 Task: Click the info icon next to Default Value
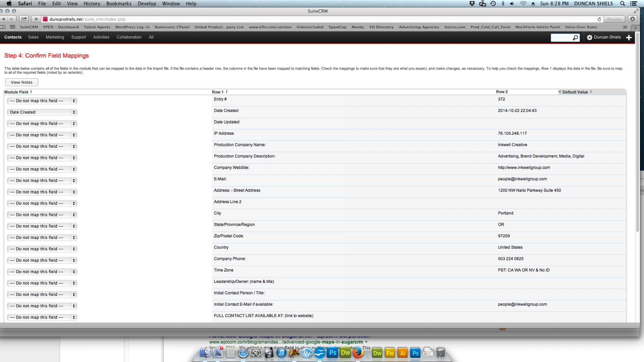[591, 92]
